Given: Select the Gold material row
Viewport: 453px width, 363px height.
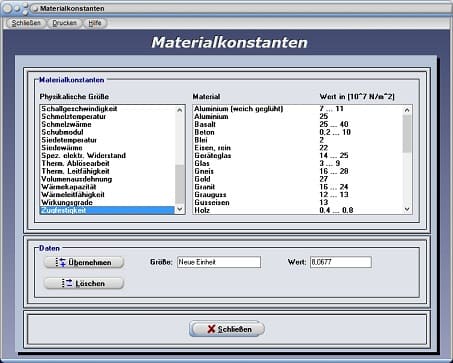Looking at the screenshot, I should pos(298,179).
